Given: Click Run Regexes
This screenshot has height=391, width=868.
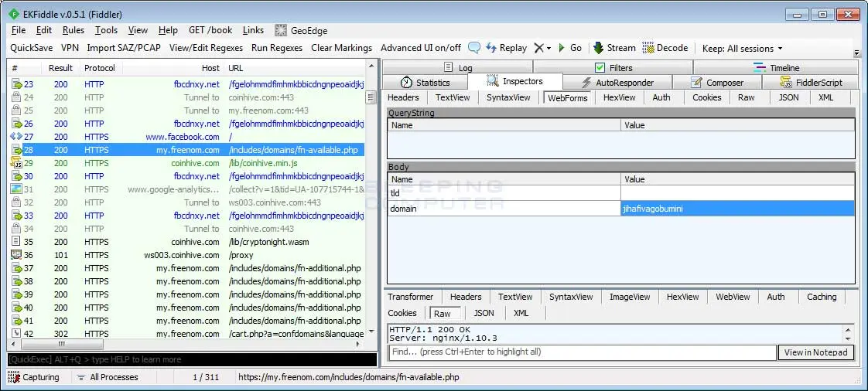Looking at the screenshot, I should point(277,48).
